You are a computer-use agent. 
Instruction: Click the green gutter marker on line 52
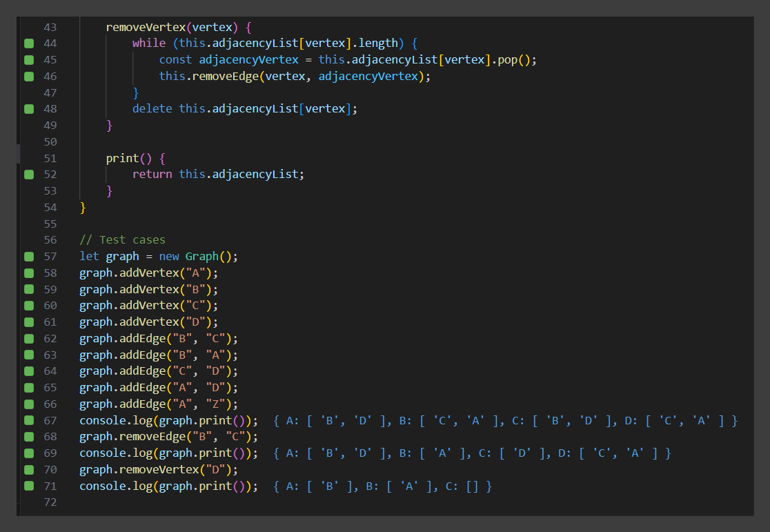click(x=29, y=175)
